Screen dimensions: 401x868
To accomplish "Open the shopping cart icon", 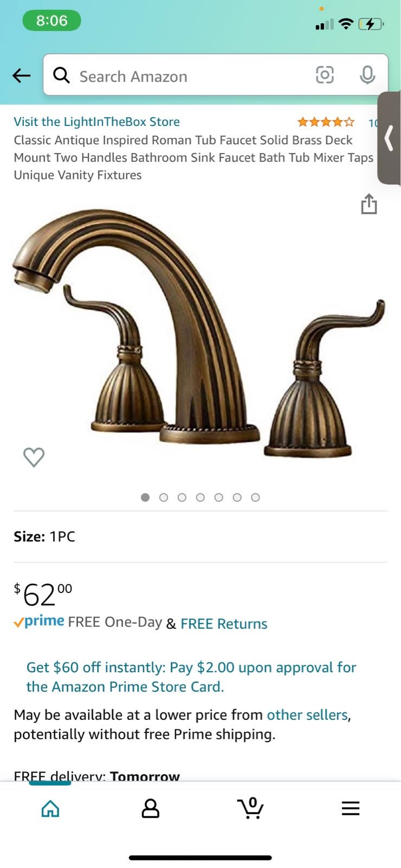I will tap(250, 808).
